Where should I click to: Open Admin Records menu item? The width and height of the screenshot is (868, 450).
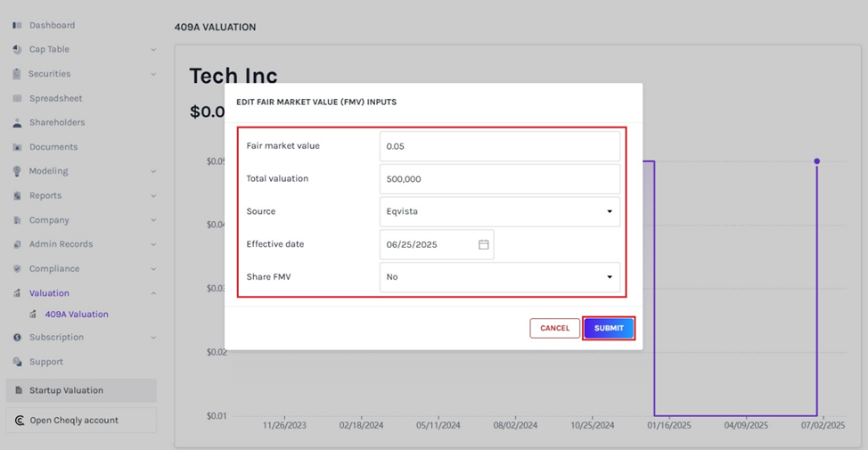[61, 244]
